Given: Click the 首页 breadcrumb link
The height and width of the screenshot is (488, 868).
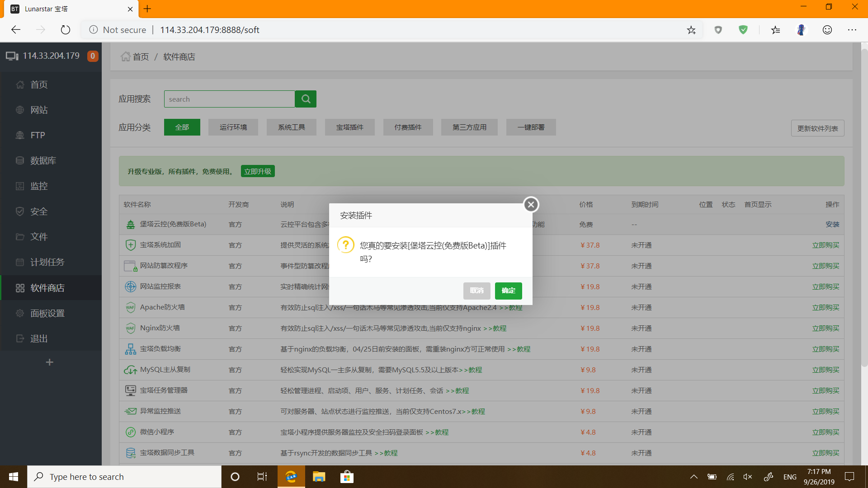Looking at the screenshot, I should 141,57.
